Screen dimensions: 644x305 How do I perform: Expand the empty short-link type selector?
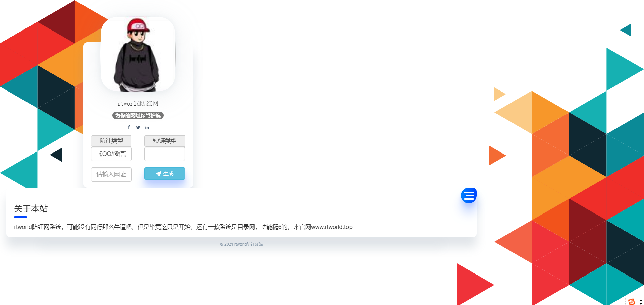(164, 154)
